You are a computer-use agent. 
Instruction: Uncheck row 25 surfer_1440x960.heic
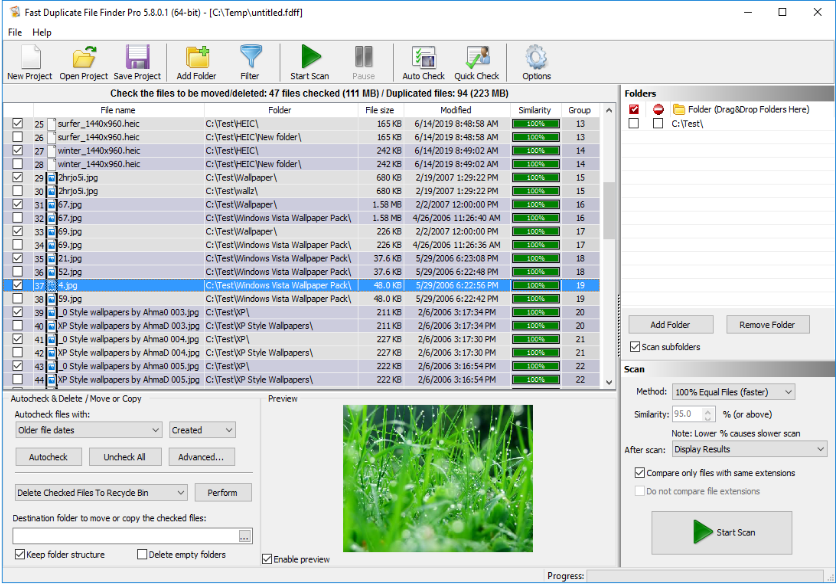(x=18, y=124)
